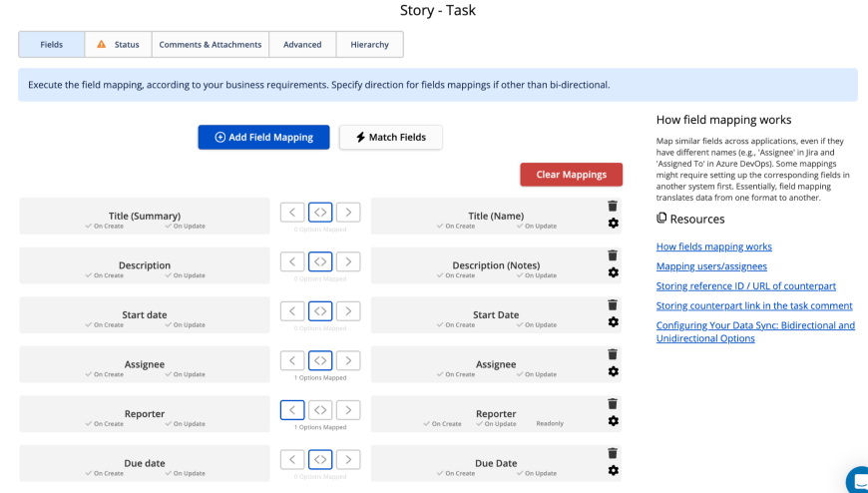Click trash icon for the Description mapping
This screenshot has height=493, width=868.
[613, 255]
